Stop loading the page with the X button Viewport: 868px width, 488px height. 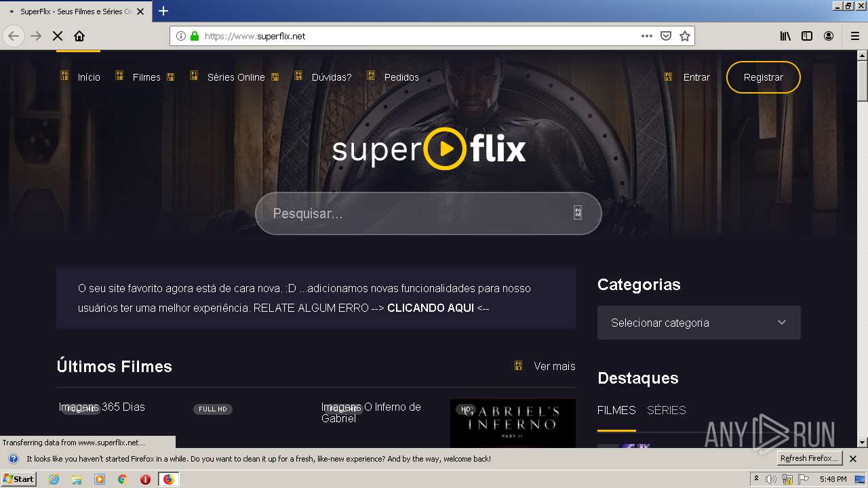(58, 36)
